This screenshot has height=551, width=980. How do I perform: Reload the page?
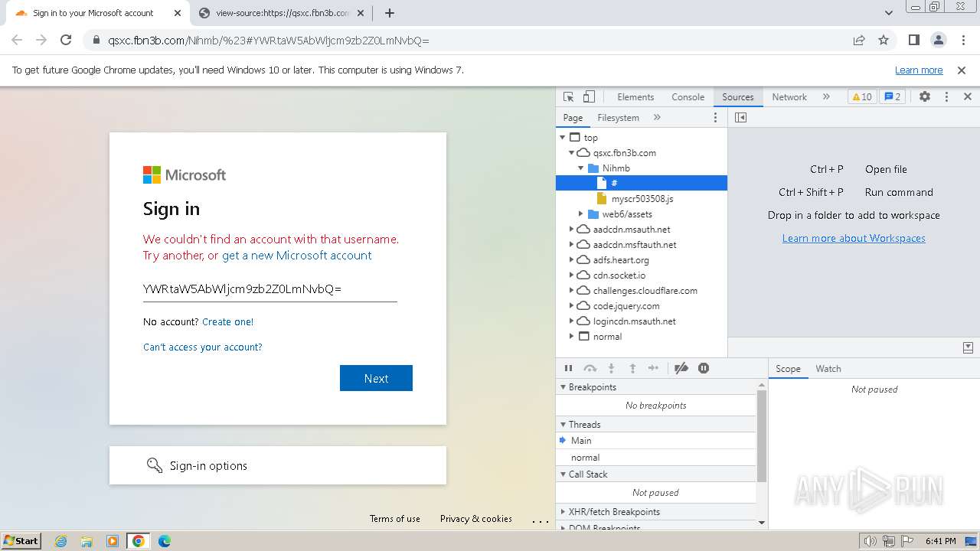click(x=66, y=40)
